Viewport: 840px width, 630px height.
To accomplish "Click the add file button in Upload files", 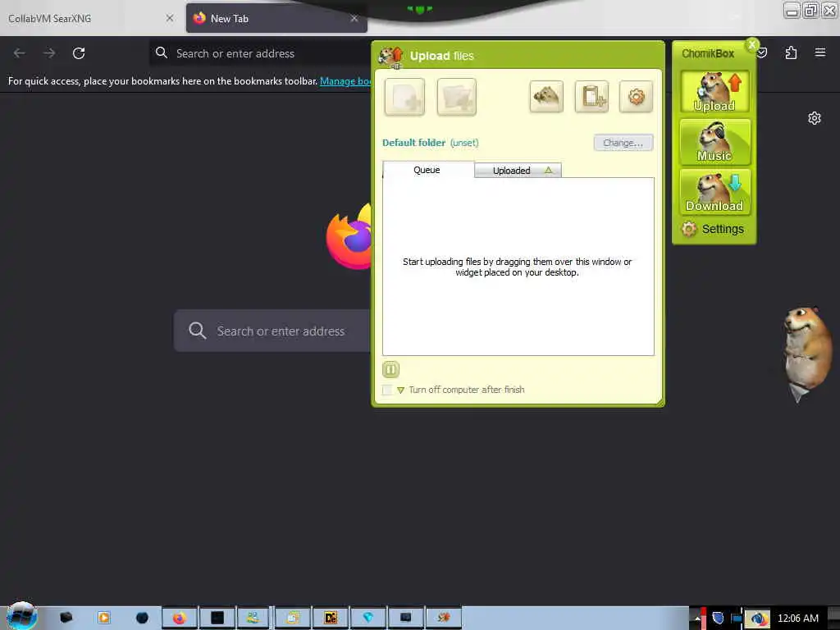I will click(404, 97).
